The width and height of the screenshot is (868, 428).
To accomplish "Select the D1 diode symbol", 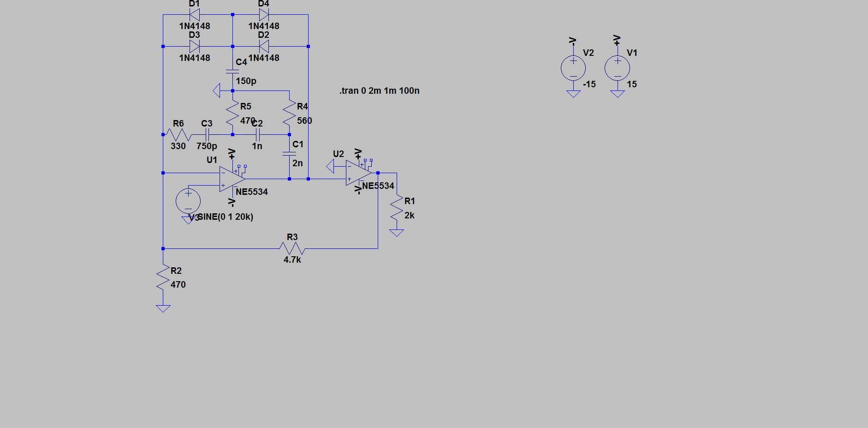I will tap(195, 15).
